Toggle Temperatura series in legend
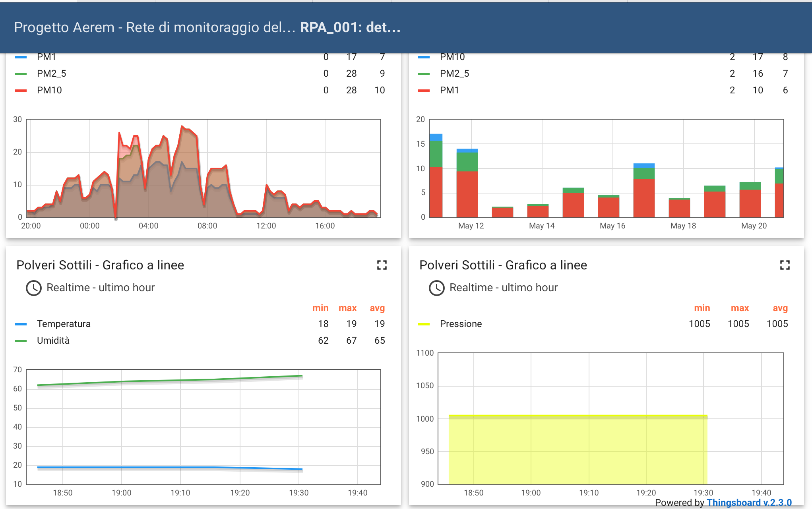The height and width of the screenshot is (509, 812). pos(64,324)
